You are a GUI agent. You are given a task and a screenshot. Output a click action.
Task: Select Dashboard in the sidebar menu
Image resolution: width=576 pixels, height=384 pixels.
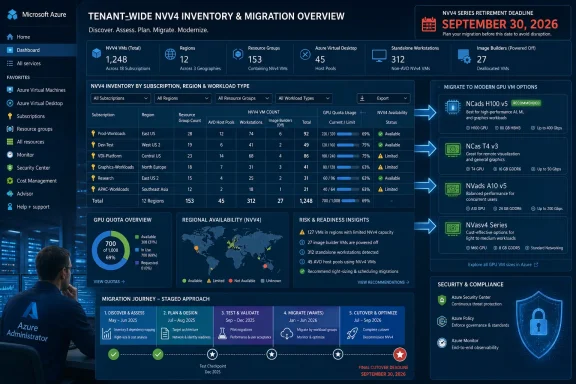tap(38, 50)
